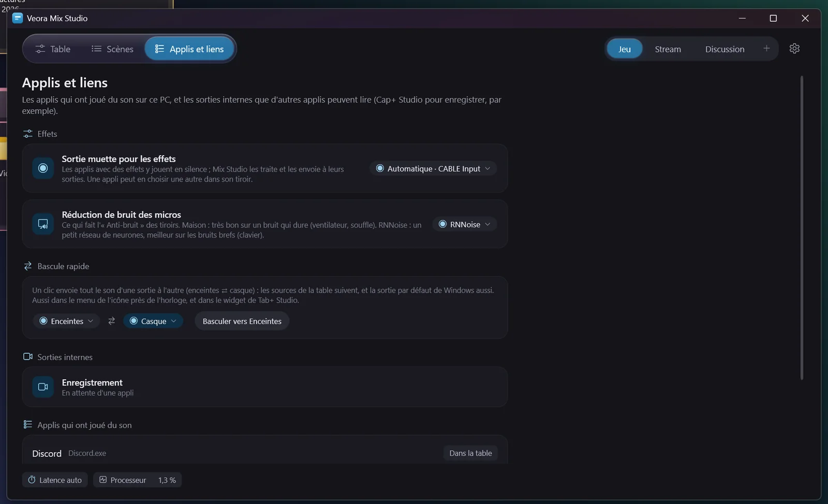This screenshot has width=828, height=504.
Task: Click the Réduction de bruit des micros title
Action: 121,215
